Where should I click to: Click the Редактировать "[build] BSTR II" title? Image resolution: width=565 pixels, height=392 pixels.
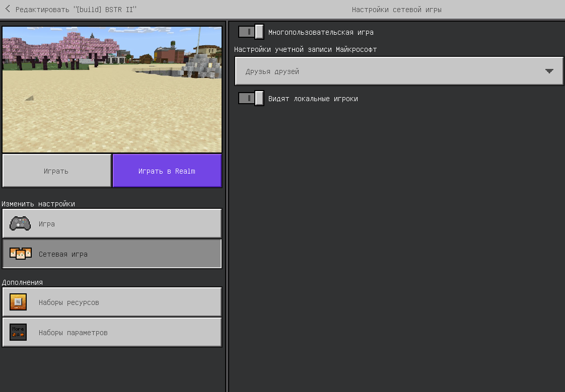point(76,10)
